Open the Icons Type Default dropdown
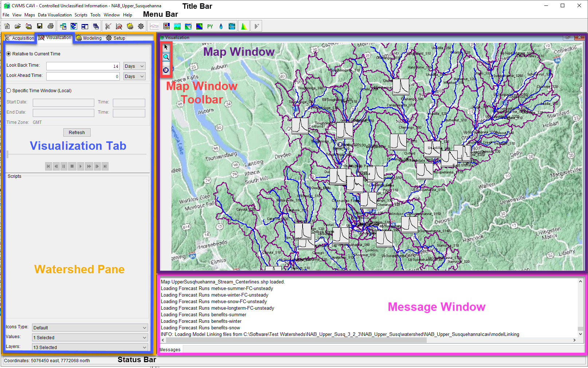This screenshot has height=368, width=588. click(x=90, y=328)
